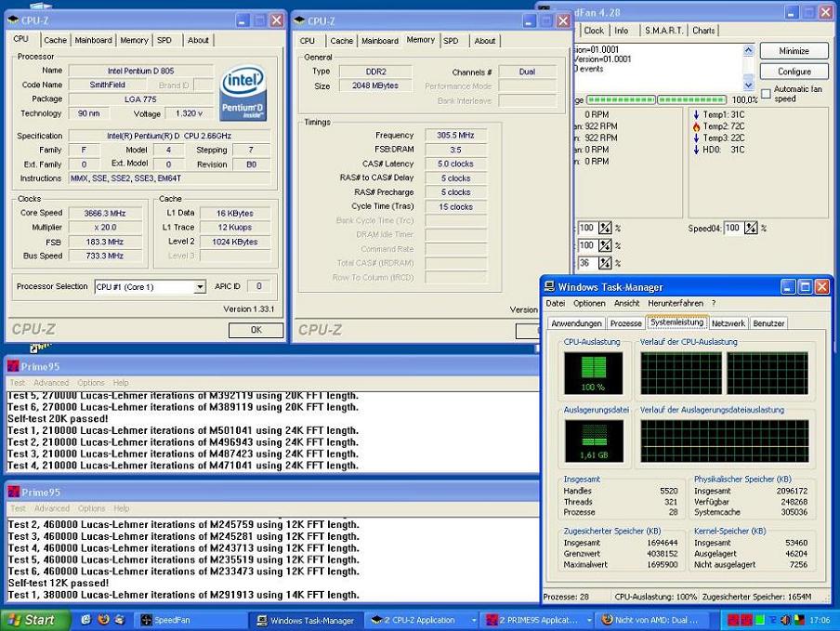Click the first quick launch icon next to Start

[x=85, y=619]
